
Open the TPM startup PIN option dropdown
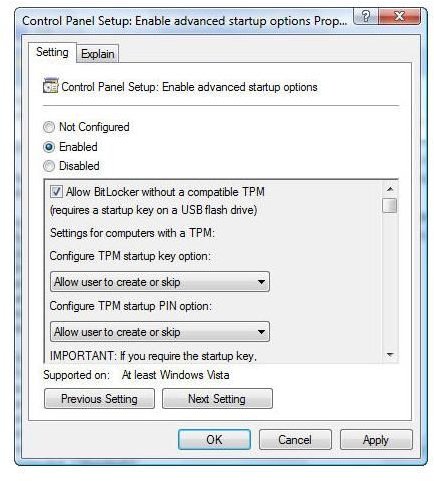(160, 332)
